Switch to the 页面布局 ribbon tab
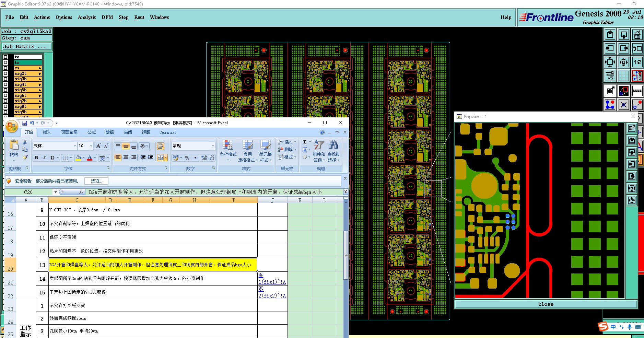Viewport: 644px width, 338px height. click(x=69, y=132)
